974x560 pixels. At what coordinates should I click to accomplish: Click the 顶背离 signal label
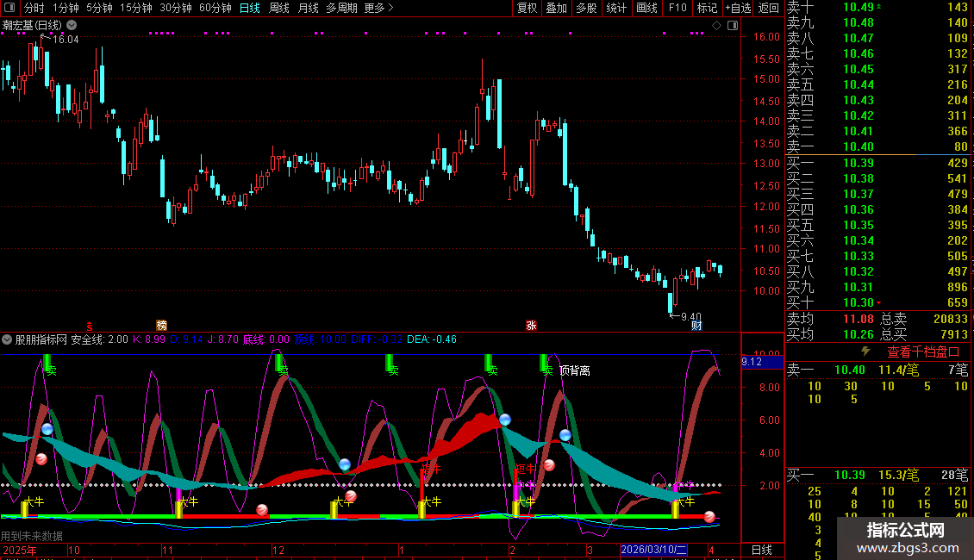tap(575, 370)
